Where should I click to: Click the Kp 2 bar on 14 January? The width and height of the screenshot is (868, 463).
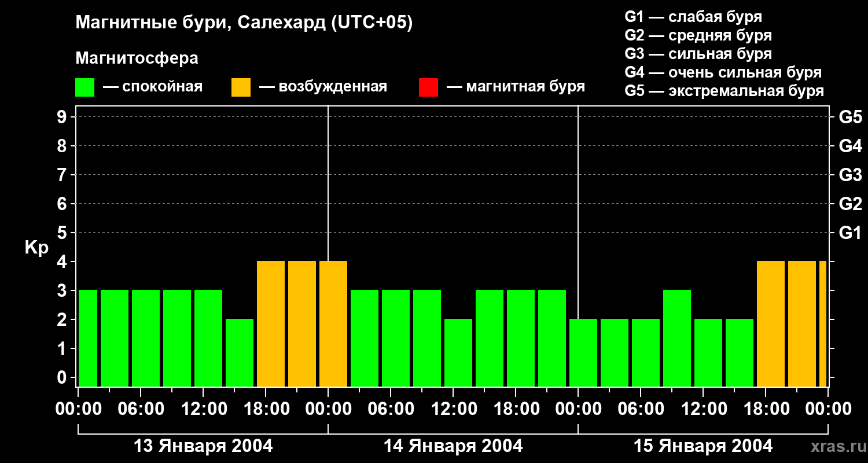[458, 352]
